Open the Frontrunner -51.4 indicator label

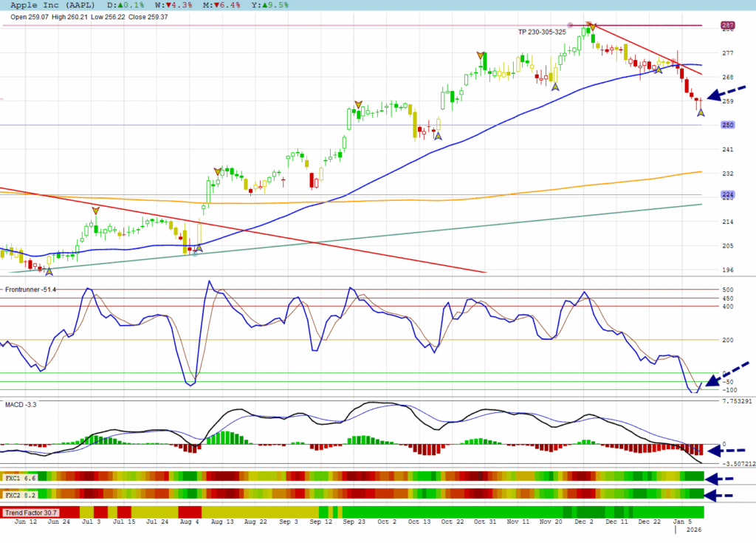[32, 289]
